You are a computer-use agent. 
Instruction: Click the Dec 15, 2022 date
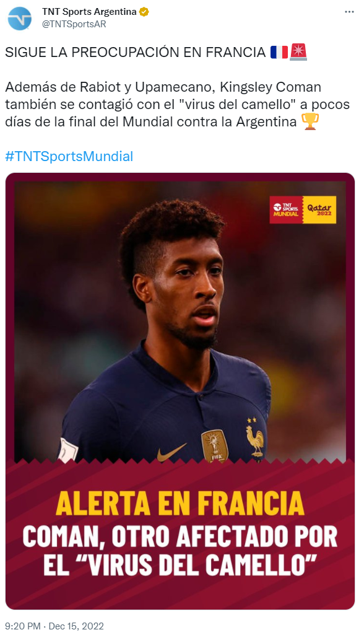tap(76, 626)
